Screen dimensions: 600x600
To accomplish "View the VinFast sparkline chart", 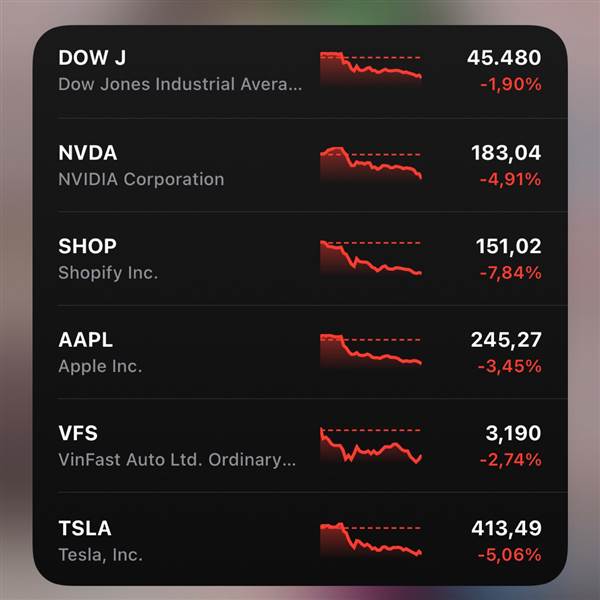I will click(371, 446).
